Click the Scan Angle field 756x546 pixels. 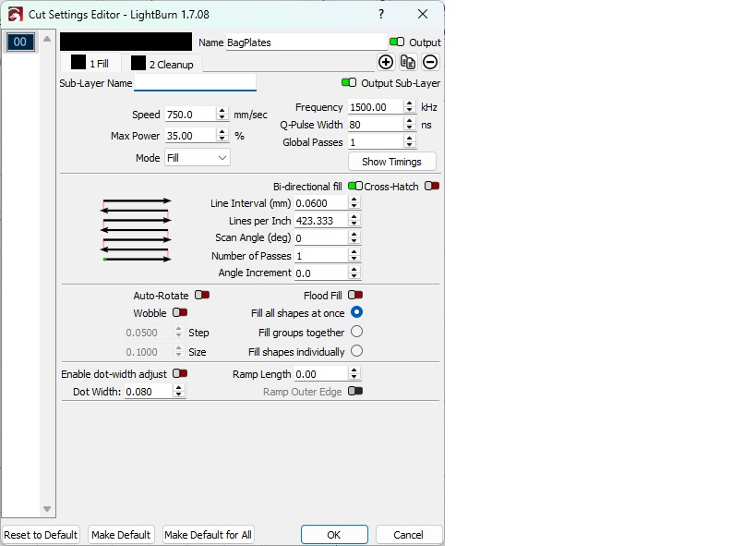pyautogui.click(x=321, y=238)
